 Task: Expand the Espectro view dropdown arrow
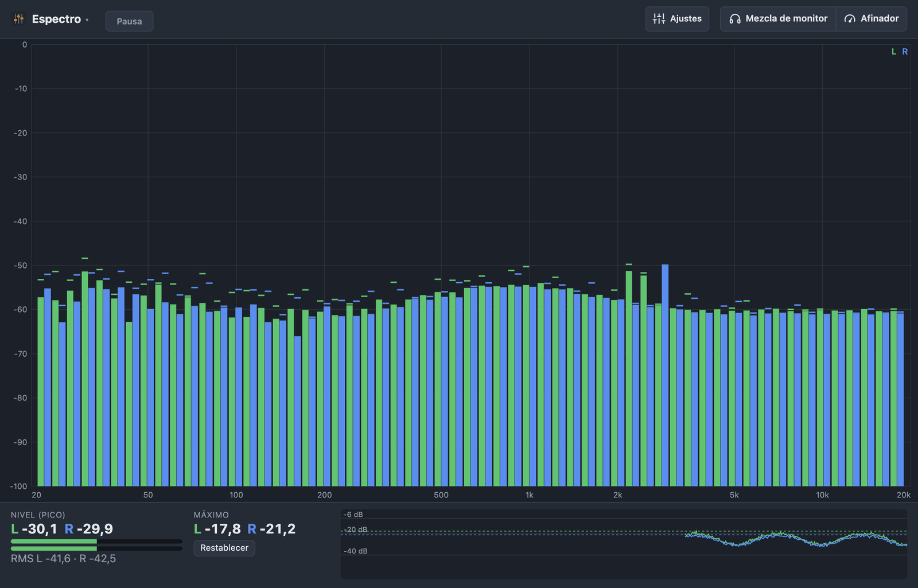pos(87,20)
